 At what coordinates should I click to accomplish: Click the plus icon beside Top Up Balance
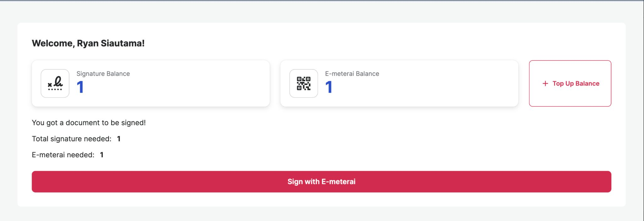tap(545, 84)
